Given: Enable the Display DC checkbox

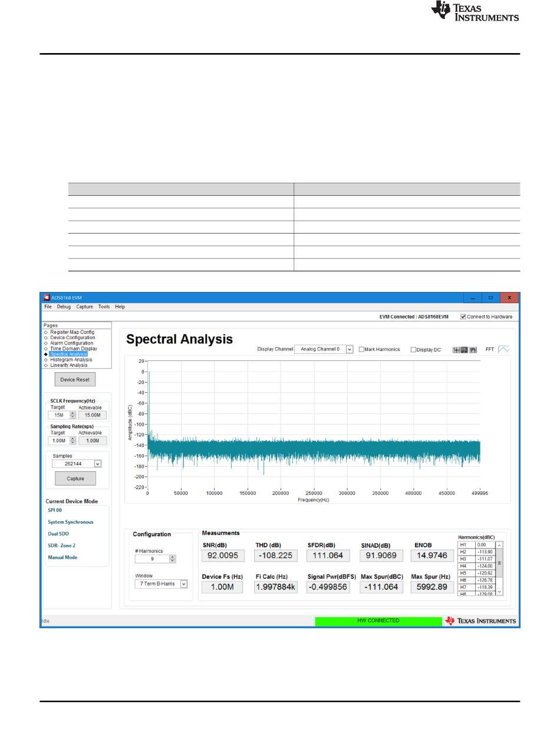Looking at the screenshot, I should [413, 350].
